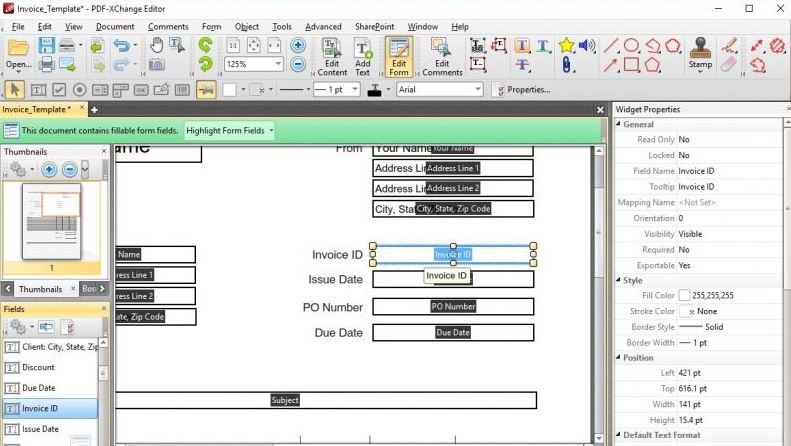Image resolution: width=791 pixels, height=446 pixels.
Task: Click the Edit Comments button
Action: click(442, 57)
